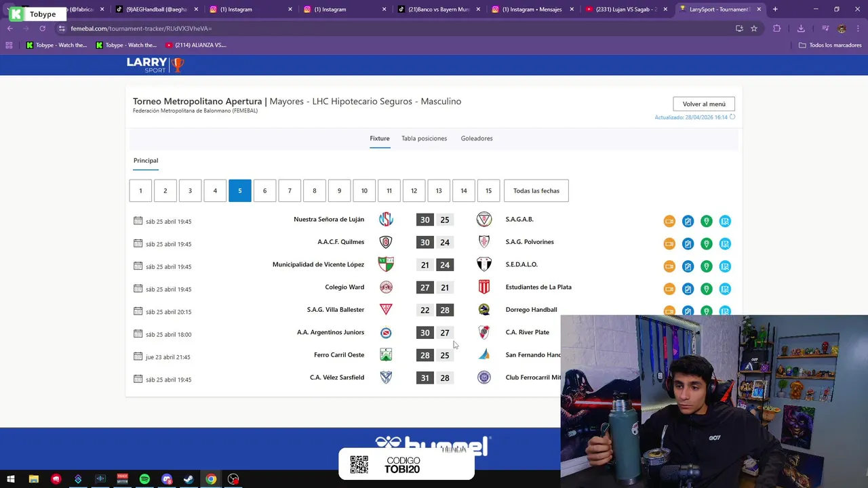This screenshot has width=868, height=488.
Task: Click the Ferro Carril Oeste team crest
Action: coord(386,355)
